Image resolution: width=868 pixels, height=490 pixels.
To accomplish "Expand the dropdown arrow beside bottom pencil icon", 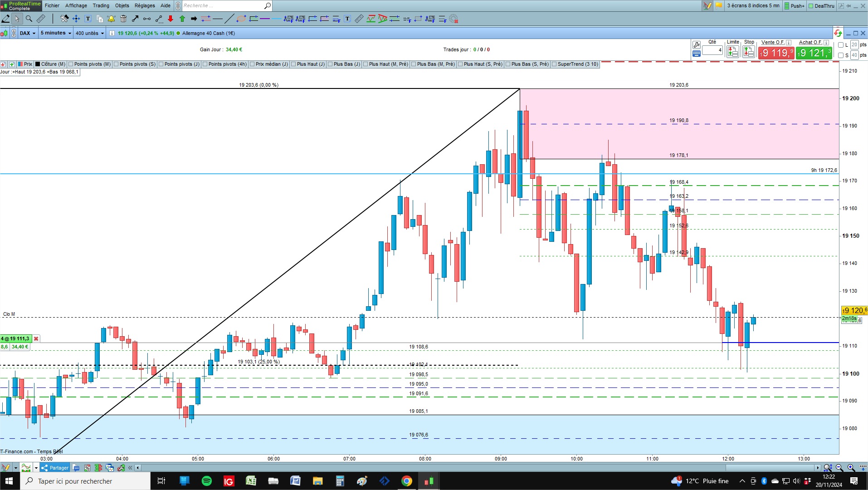I will coord(15,468).
